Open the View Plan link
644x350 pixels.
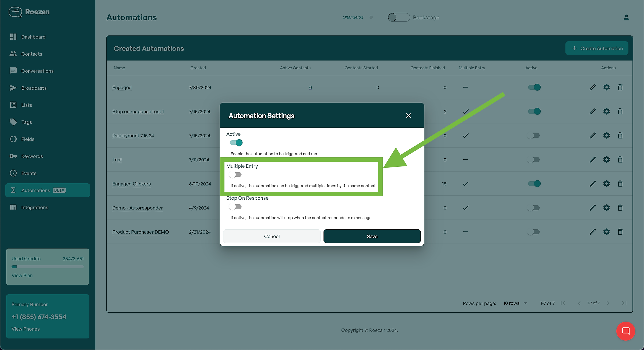pyautogui.click(x=22, y=275)
